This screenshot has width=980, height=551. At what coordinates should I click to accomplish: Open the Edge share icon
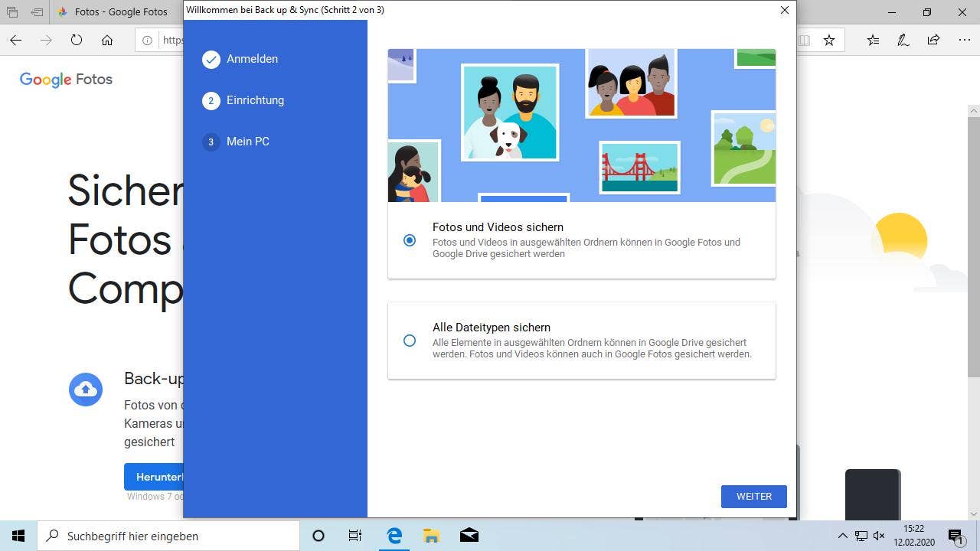click(933, 41)
